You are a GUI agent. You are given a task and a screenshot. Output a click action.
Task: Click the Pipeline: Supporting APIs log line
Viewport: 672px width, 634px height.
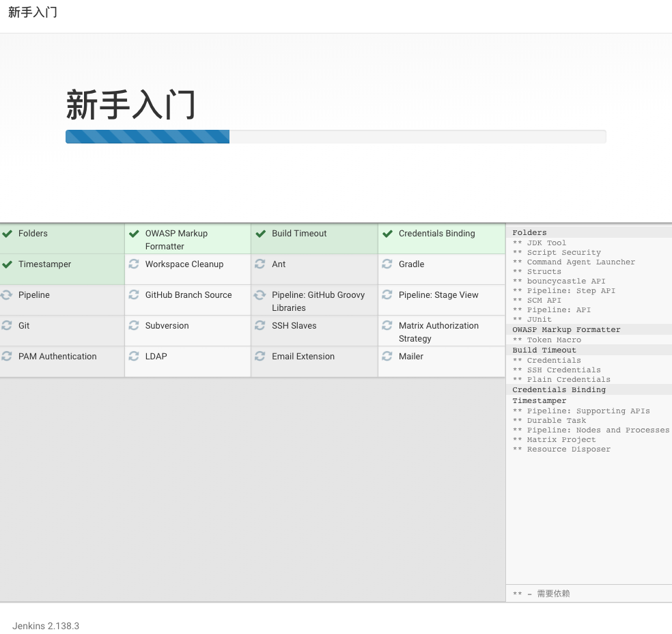tap(581, 411)
